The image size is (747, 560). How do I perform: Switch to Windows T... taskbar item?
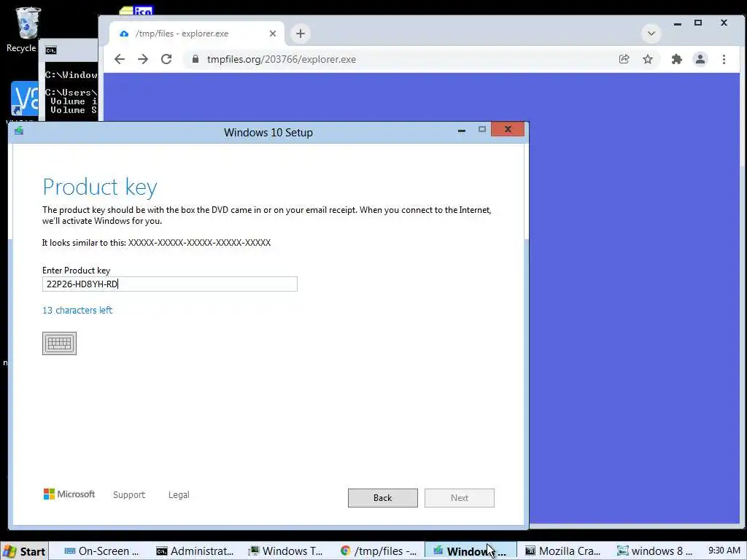pyautogui.click(x=287, y=551)
